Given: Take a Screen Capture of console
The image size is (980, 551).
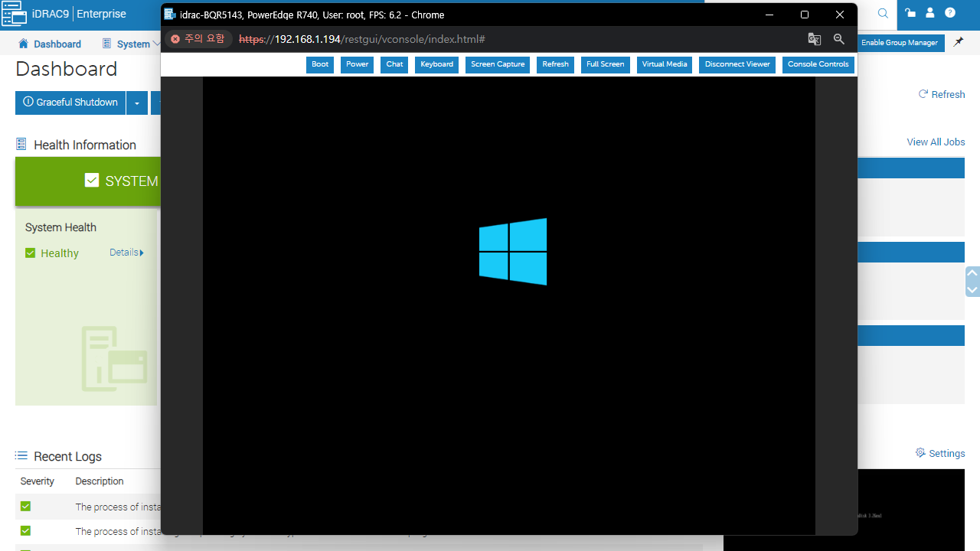Looking at the screenshot, I should [x=498, y=64].
